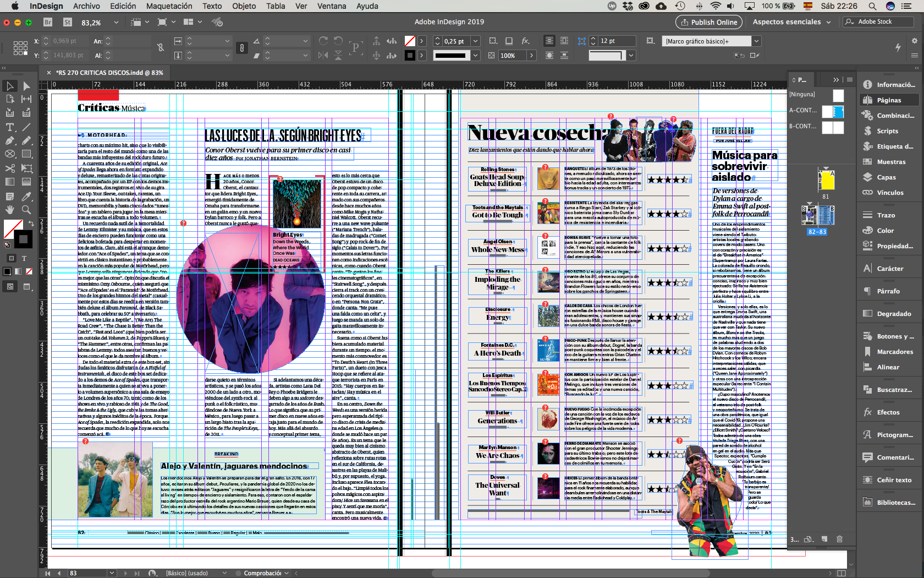Swap fill and stroke colors

pyautogui.click(x=31, y=223)
